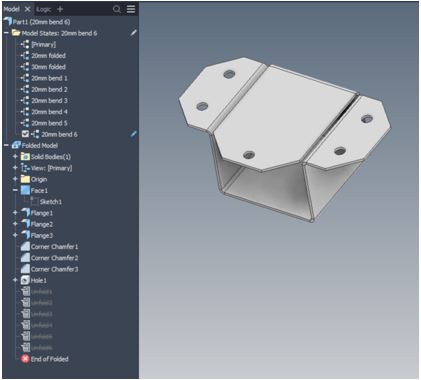Click the pencil icon beside 20mm bend 6
The width and height of the screenshot is (421, 380).
tap(133, 134)
